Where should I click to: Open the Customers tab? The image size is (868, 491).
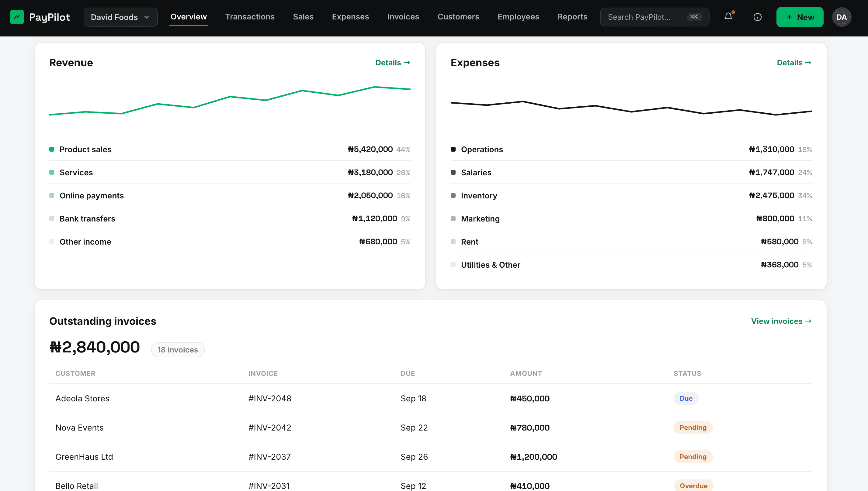tap(458, 17)
